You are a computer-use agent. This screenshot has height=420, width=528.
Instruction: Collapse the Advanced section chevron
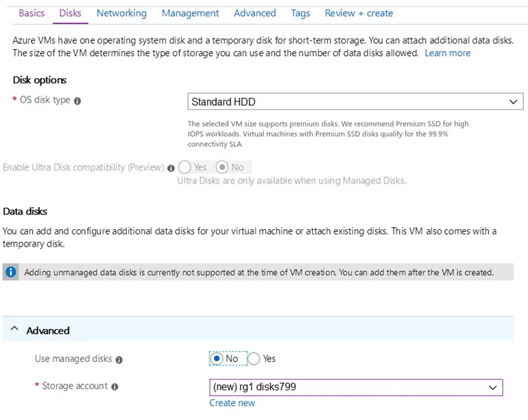click(14, 329)
